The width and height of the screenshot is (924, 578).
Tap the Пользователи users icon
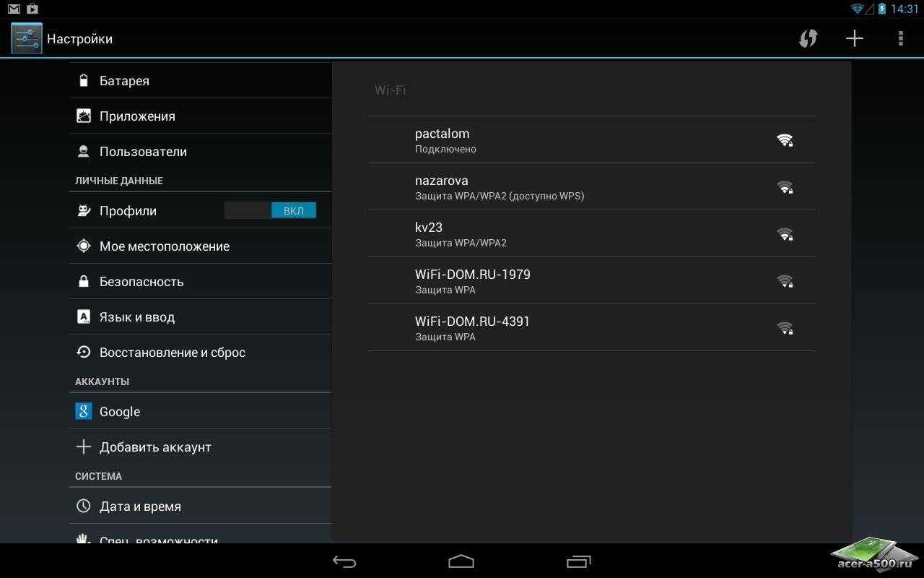[x=84, y=151]
